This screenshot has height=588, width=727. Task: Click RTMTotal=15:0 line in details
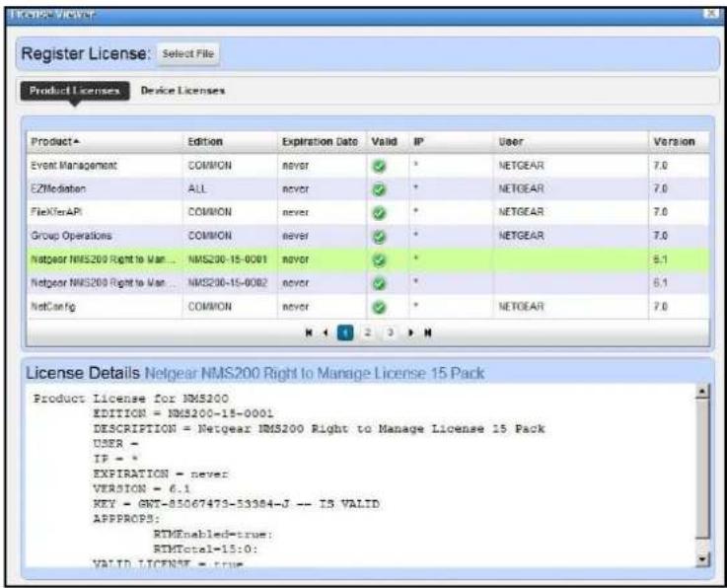point(205,550)
